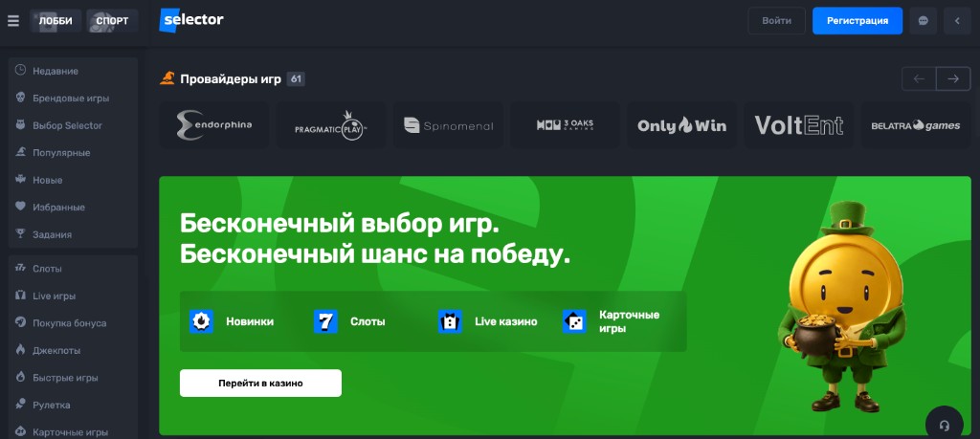Click the Брендовые игры skull icon
980x439 pixels.
20,99
